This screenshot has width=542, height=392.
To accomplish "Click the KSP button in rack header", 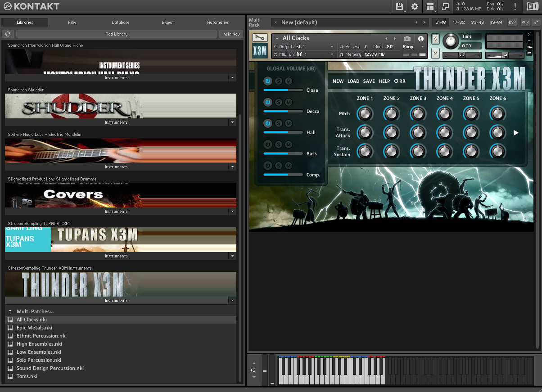I will (512, 22).
